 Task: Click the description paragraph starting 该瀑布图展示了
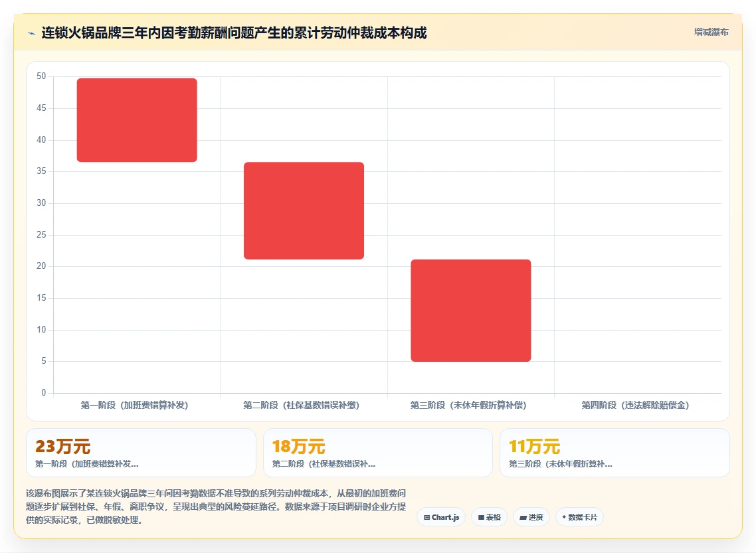[x=216, y=507]
